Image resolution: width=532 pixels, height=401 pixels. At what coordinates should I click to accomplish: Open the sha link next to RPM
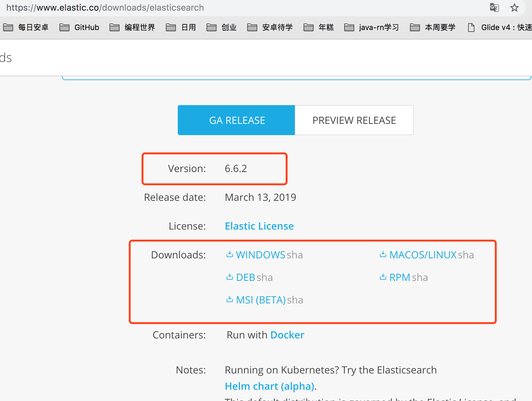(x=420, y=277)
